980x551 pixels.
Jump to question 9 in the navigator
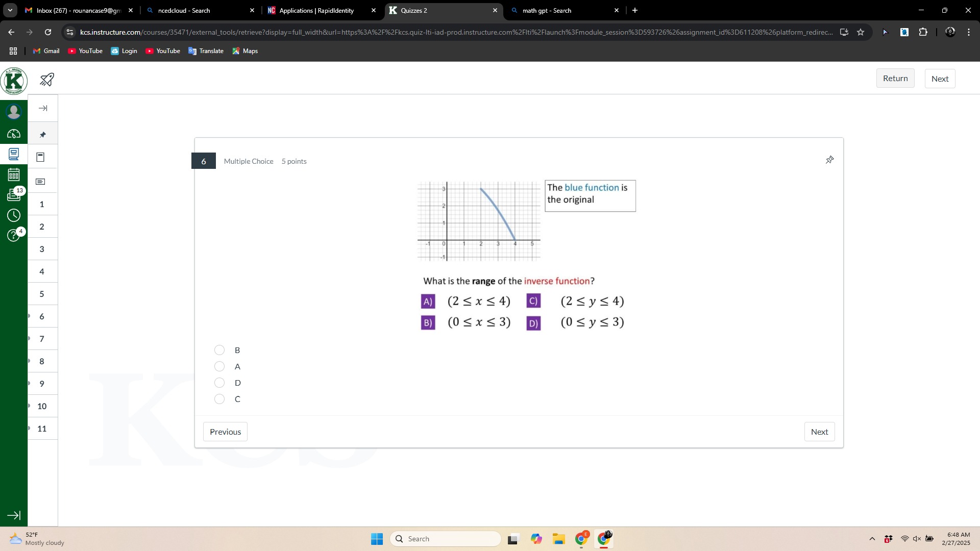pos(42,384)
